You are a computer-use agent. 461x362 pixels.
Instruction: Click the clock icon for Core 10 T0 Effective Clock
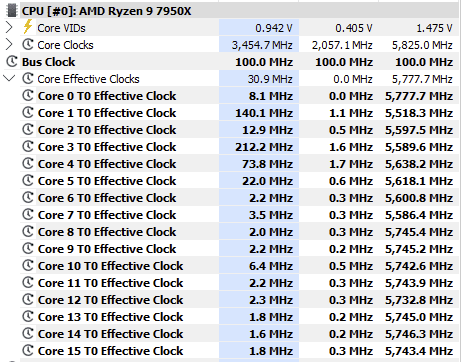click(28, 265)
